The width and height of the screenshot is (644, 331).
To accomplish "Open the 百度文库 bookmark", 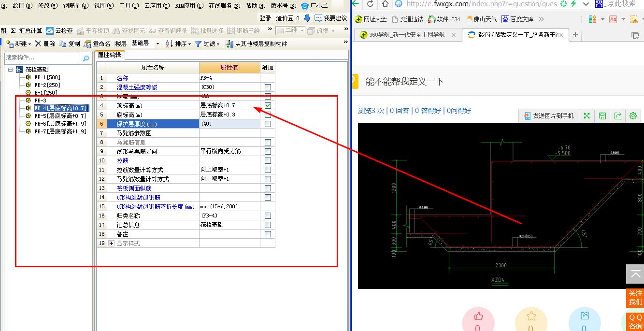I will (x=518, y=19).
